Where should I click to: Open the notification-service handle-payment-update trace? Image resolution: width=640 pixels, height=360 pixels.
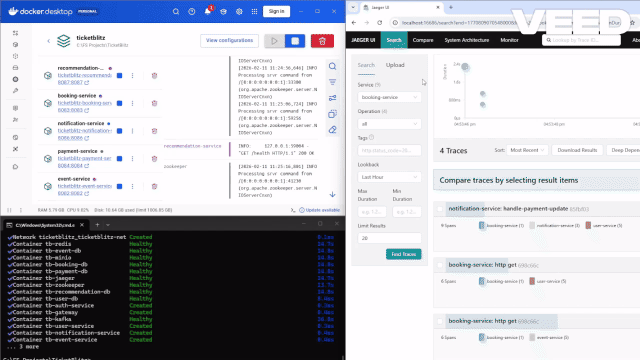(x=508, y=209)
